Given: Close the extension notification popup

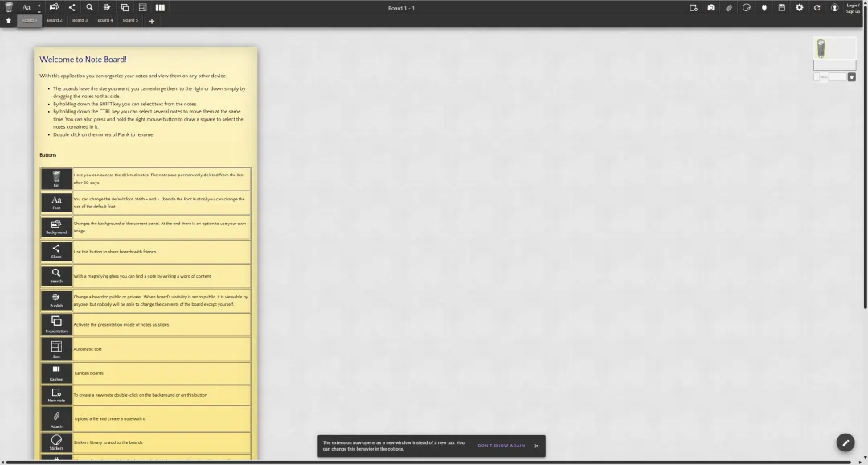Looking at the screenshot, I should (x=536, y=446).
